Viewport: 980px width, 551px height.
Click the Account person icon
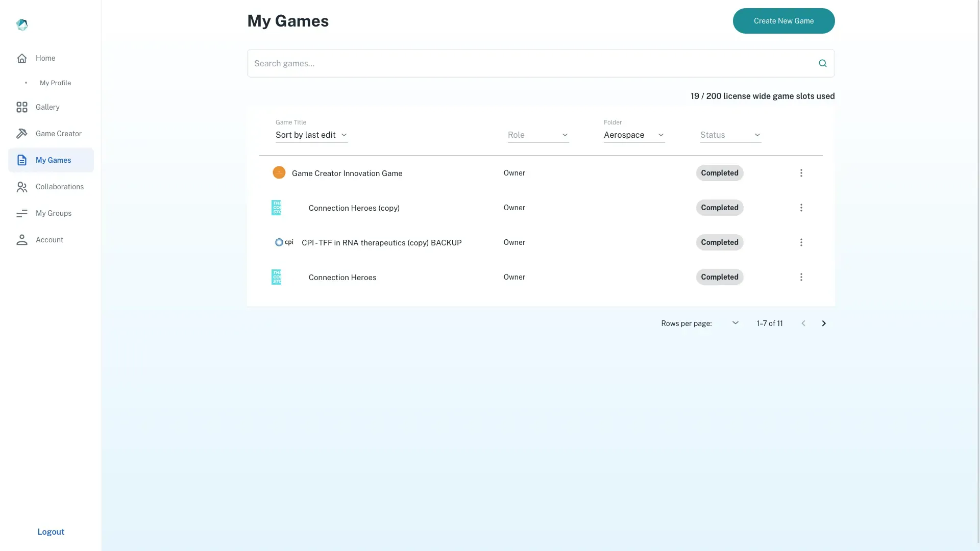(22, 240)
